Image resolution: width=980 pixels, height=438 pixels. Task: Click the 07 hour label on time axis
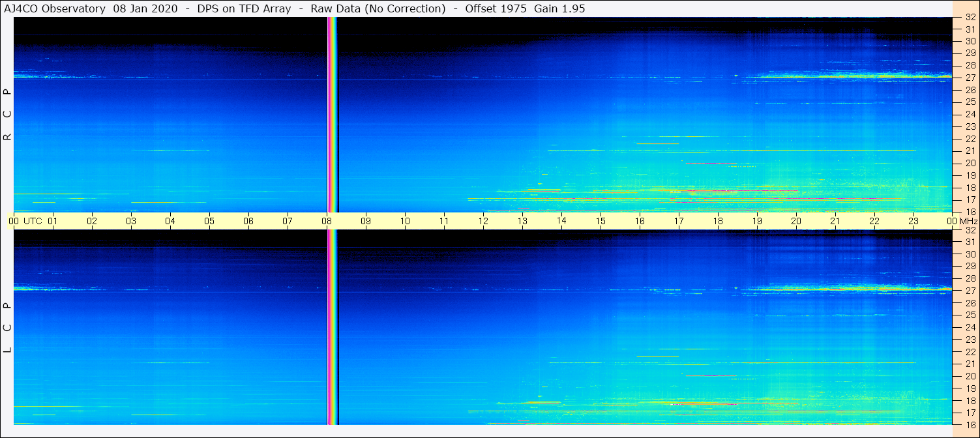(288, 221)
